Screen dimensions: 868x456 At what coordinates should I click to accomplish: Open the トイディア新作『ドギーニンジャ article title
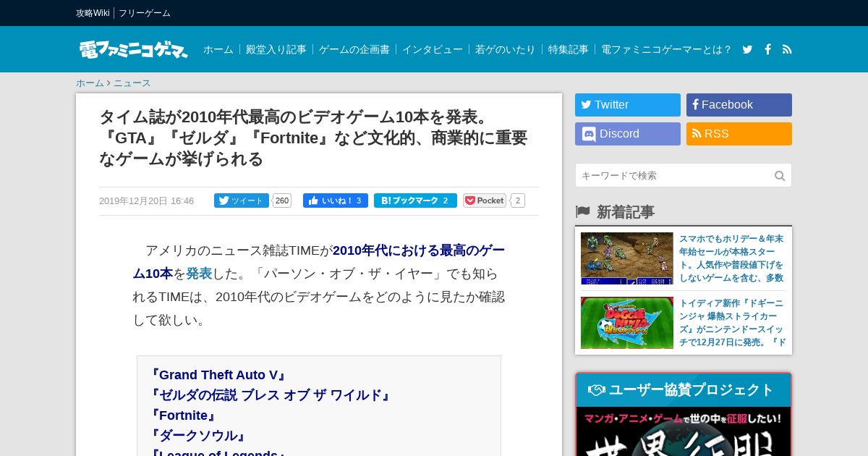tap(732, 323)
